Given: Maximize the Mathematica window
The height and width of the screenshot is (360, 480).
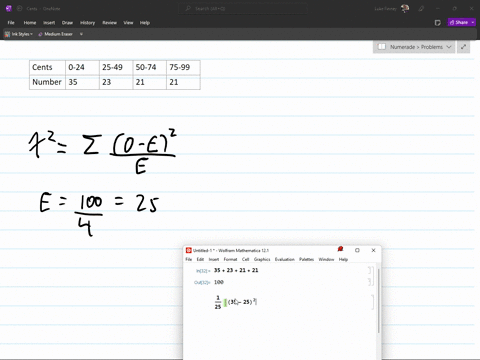Looking at the screenshot, I should pos(357,250).
